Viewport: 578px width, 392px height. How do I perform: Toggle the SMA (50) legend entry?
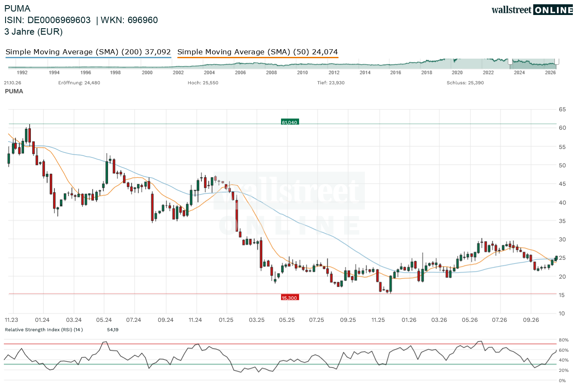click(258, 52)
